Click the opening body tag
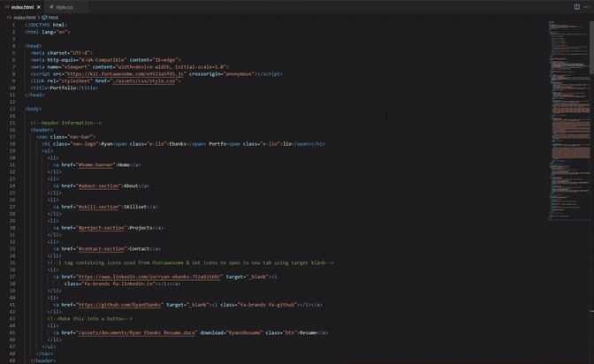594x364 pixels. pos(34,109)
